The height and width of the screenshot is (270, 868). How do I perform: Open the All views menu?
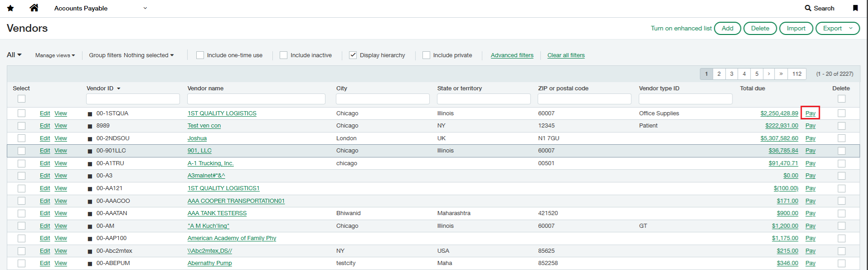pos(14,55)
